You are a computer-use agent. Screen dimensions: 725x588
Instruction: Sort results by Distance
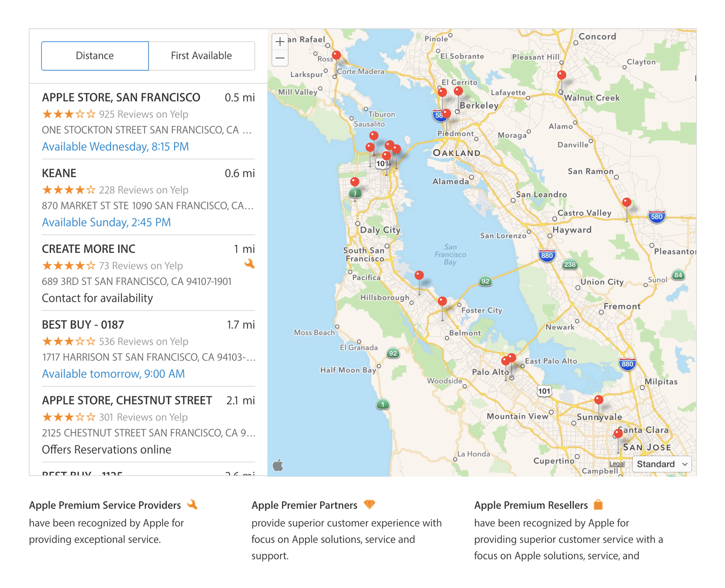point(95,56)
